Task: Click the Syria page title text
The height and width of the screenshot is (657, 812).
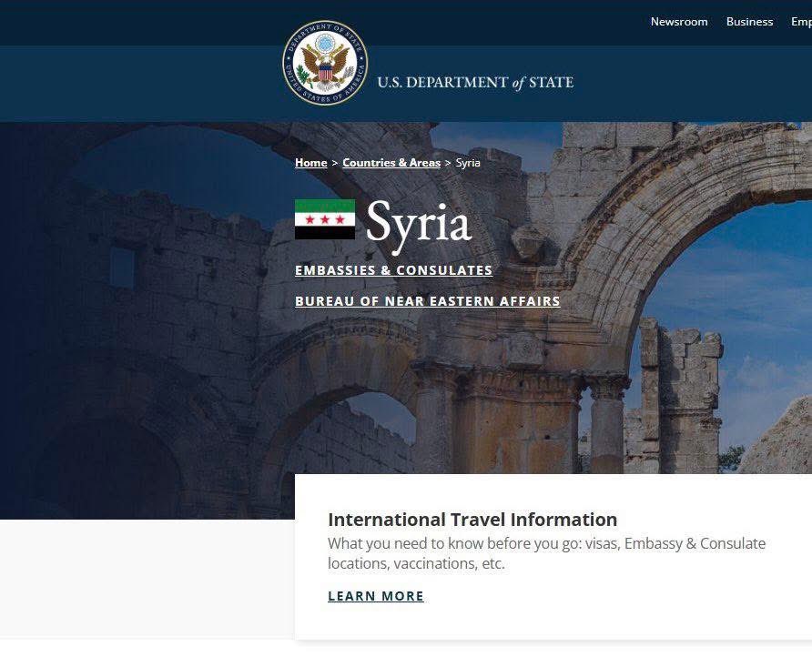Action: pyautogui.click(x=418, y=223)
